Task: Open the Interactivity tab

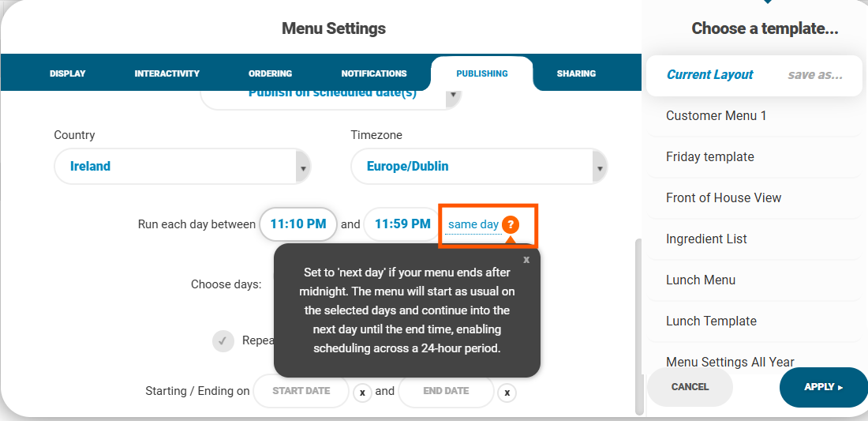Action: 166,73
